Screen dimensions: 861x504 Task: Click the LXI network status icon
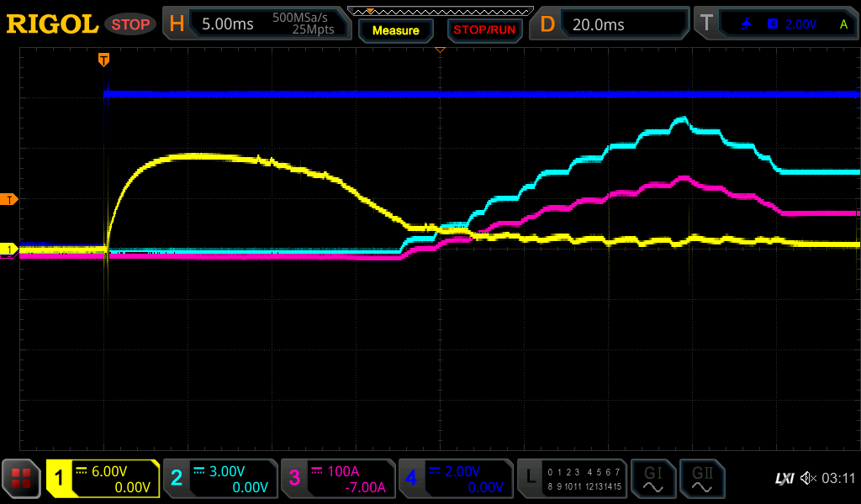[784, 479]
